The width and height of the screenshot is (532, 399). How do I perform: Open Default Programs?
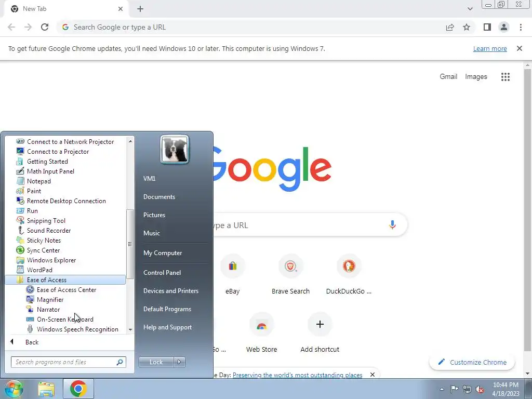point(167,309)
